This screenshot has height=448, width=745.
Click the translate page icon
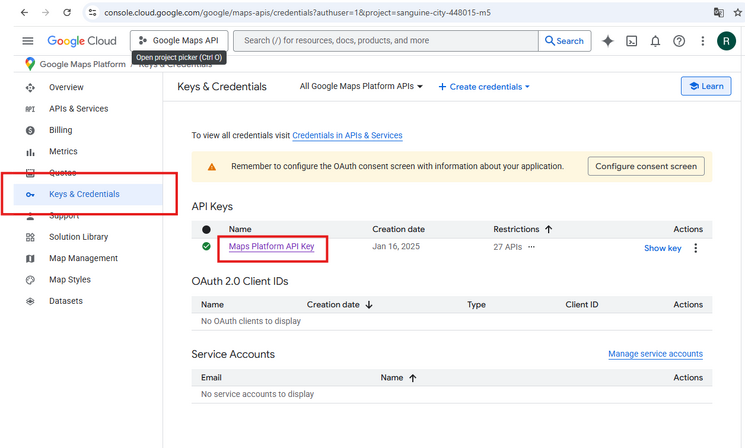point(718,12)
